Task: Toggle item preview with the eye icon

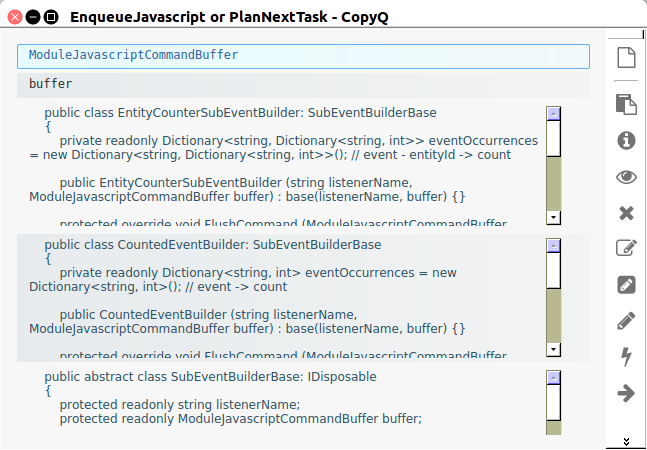Action: [626, 177]
